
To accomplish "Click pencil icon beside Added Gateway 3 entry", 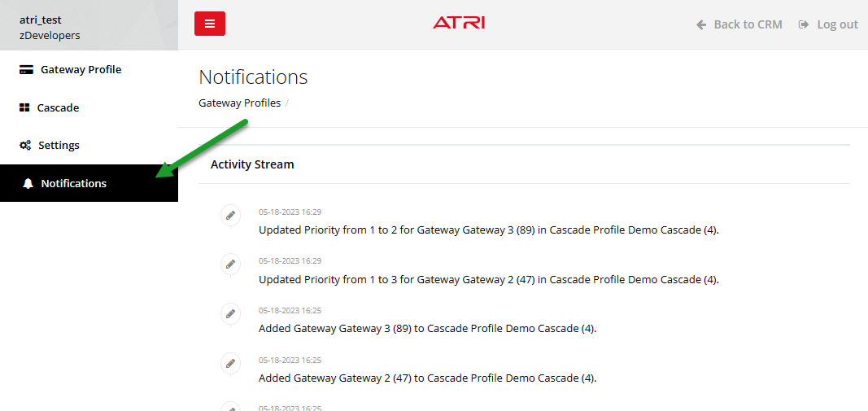I will pos(231,314).
